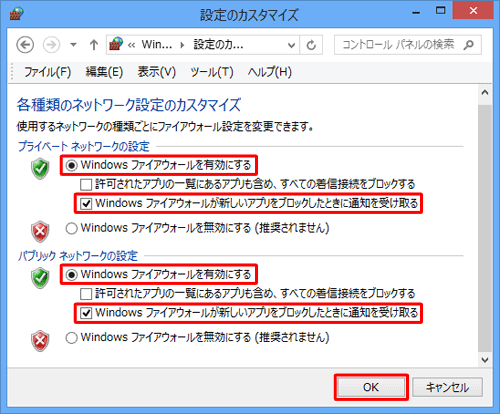Click the scrollbar up arrow
Viewport: 500px width, 414px height.
tap(485, 93)
